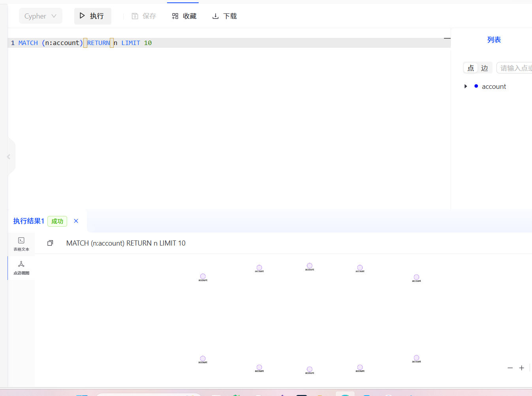This screenshot has width=532, height=396.
Task: Click the play icon in 执行
Action: coord(82,16)
